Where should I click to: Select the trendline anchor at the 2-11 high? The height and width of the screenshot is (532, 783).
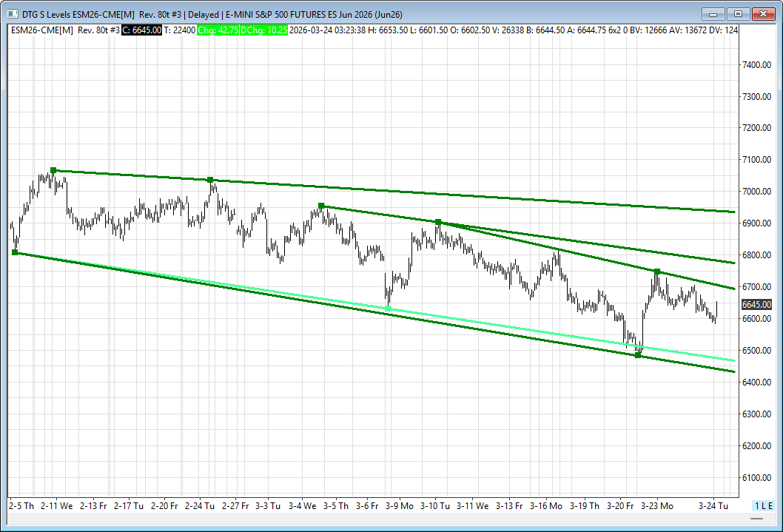point(53,170)
